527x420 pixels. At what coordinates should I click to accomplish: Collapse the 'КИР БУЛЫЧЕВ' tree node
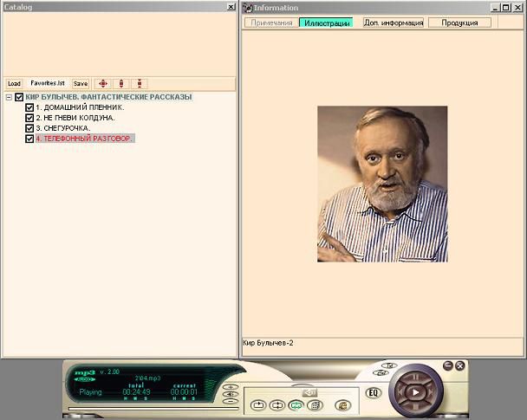pos(9,97)
